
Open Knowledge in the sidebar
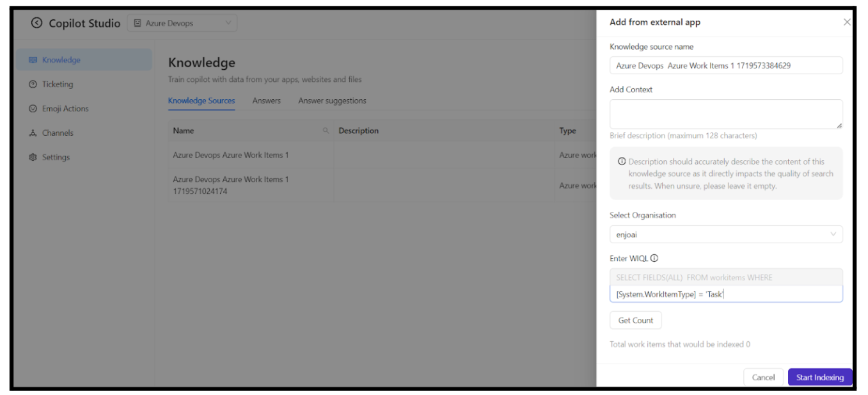pos(84,60)
